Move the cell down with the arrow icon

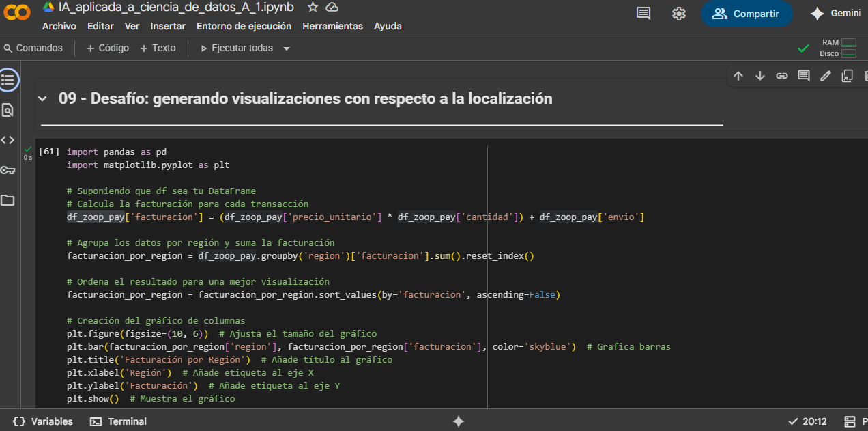(x=760, y=76)
